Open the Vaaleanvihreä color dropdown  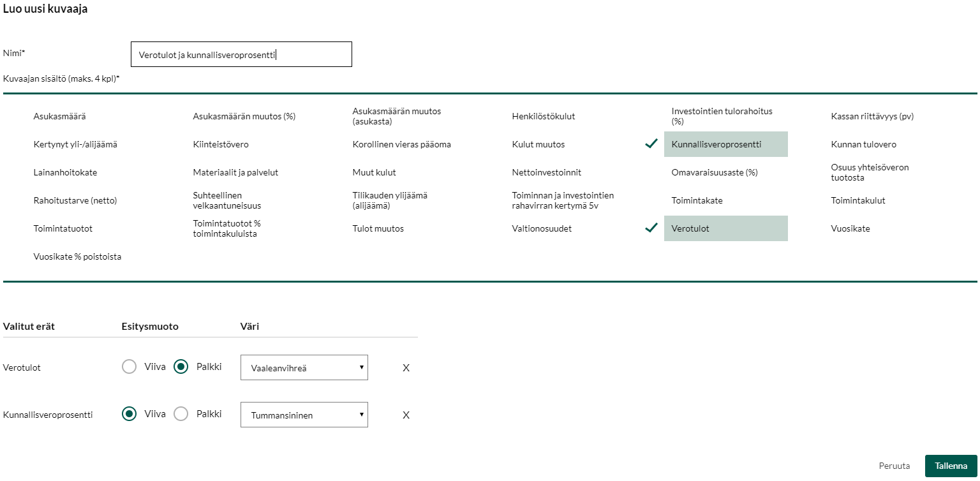[304, 367]
